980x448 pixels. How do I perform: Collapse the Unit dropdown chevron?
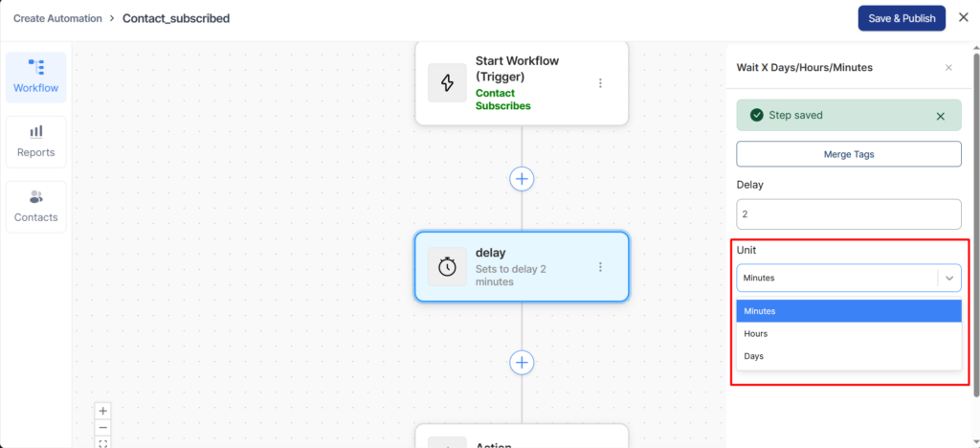click(x=949, y=278)
